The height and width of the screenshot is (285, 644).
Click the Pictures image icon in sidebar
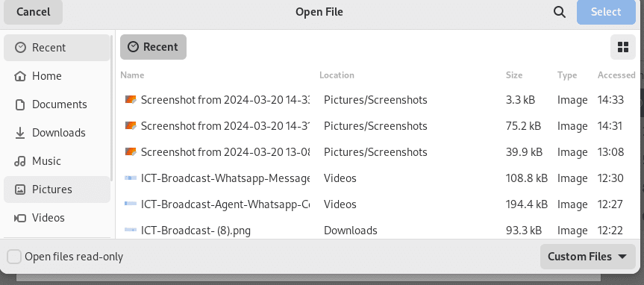20,190
